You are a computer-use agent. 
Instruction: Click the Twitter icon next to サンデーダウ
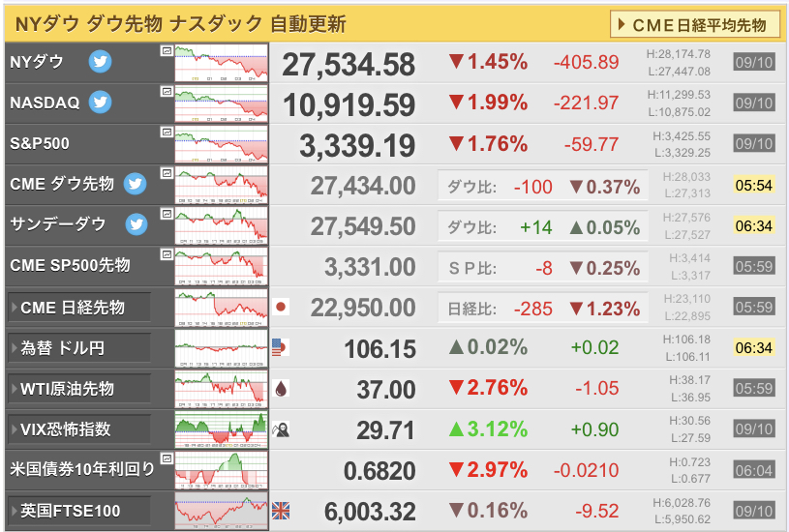coord(137,224)
